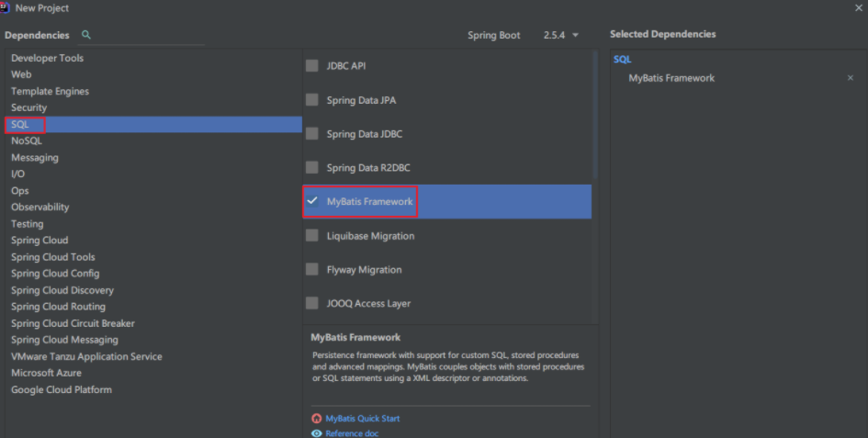
Task: Click the Reference doc eye icon
Action: [317, 433]
